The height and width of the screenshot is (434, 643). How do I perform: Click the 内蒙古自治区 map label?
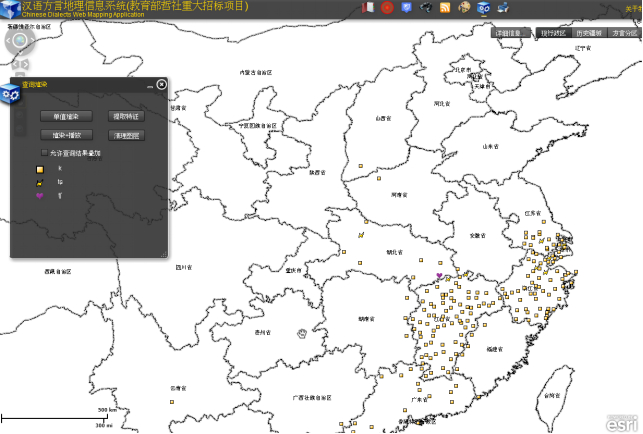click(256, 72)
